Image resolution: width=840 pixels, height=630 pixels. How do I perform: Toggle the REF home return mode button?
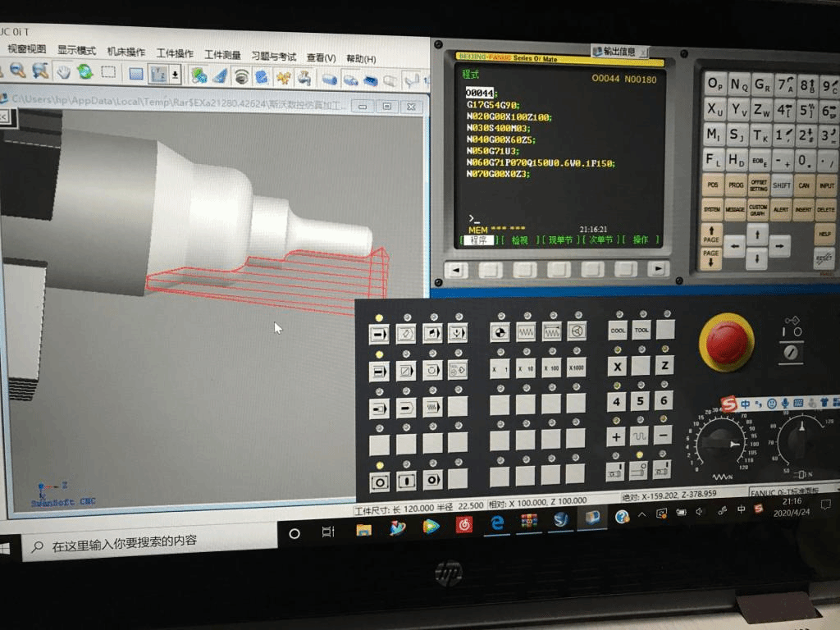pyautogui.click(x=500, y=332)
